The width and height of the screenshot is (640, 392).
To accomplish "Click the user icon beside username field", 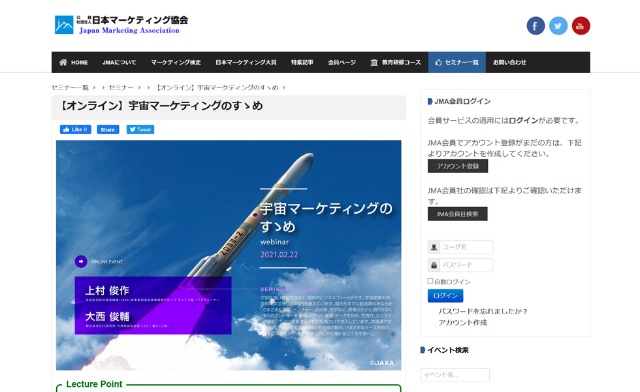I will 434,247.
